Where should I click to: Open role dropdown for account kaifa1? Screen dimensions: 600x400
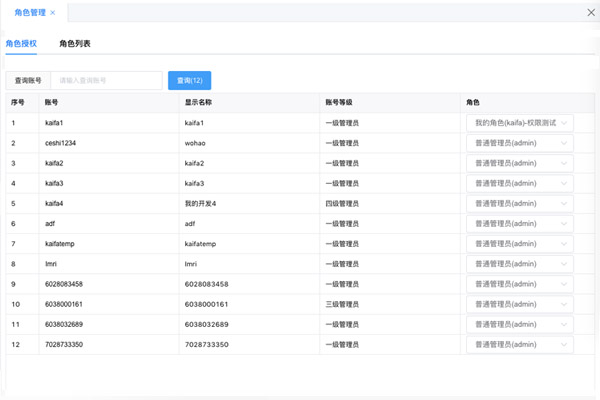pos(519,122)
